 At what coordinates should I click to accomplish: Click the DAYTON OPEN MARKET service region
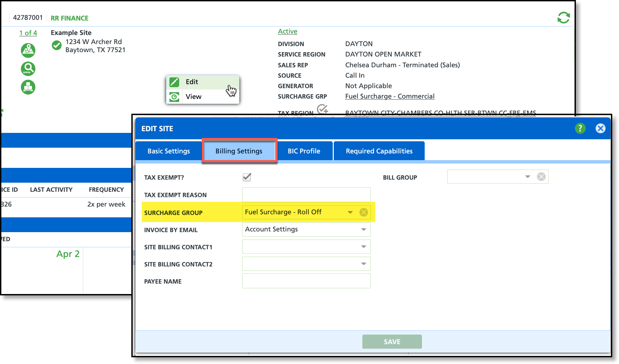pos(383,54)
